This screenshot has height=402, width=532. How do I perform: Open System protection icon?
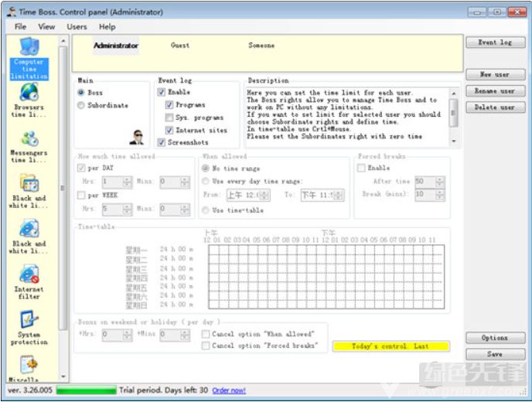click(x=29, y=319)
